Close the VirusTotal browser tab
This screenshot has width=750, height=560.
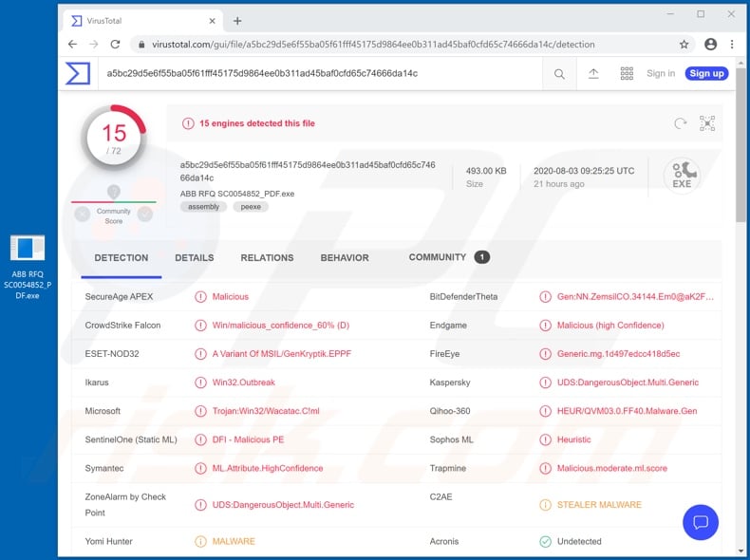[x=213, y=21]
